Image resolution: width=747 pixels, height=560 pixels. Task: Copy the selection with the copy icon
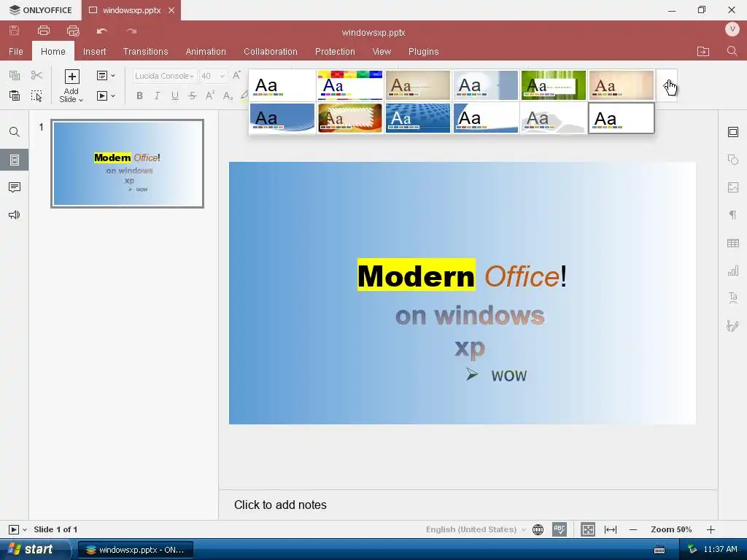click(15, 75)
